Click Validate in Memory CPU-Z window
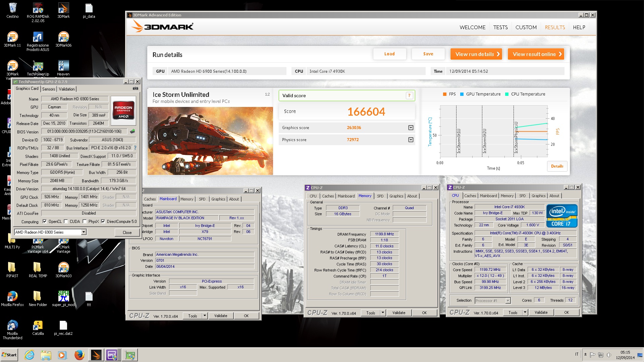This screenshot has width=644, height=362. (399, 313)
